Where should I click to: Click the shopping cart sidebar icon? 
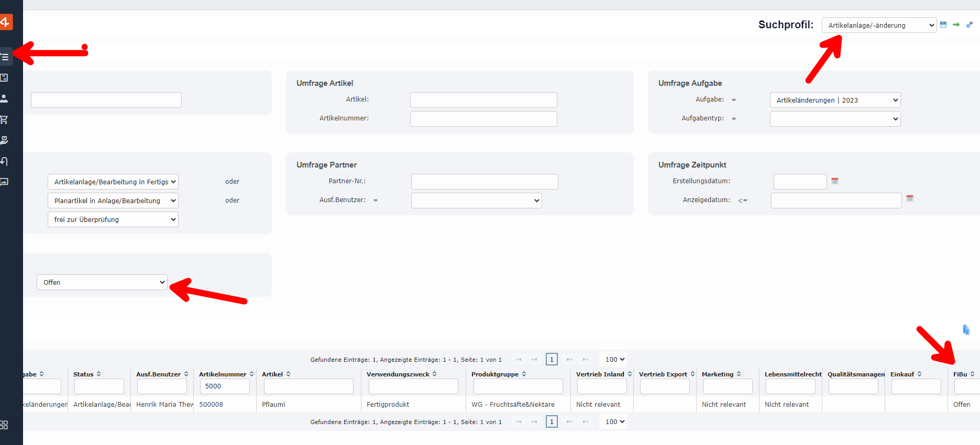tap(4, 119)
